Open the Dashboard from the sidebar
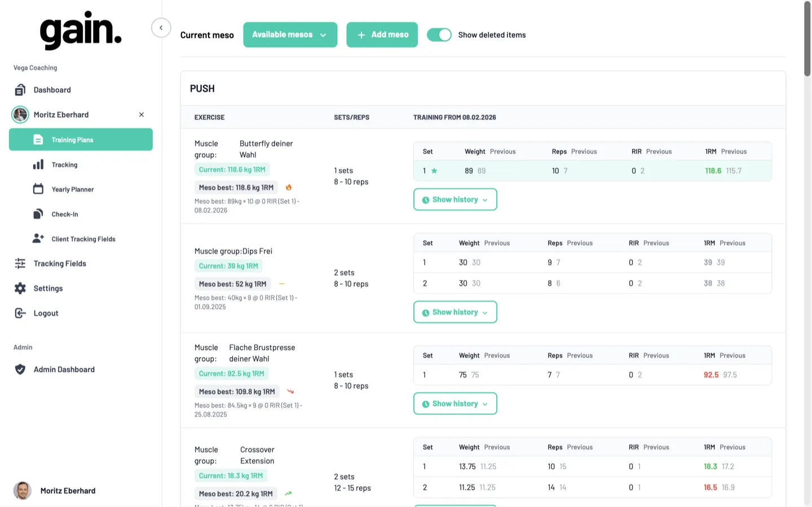Image resolution: width=812 pixels, height=507 pixels. pyautogui.click(x=52, y=90)
